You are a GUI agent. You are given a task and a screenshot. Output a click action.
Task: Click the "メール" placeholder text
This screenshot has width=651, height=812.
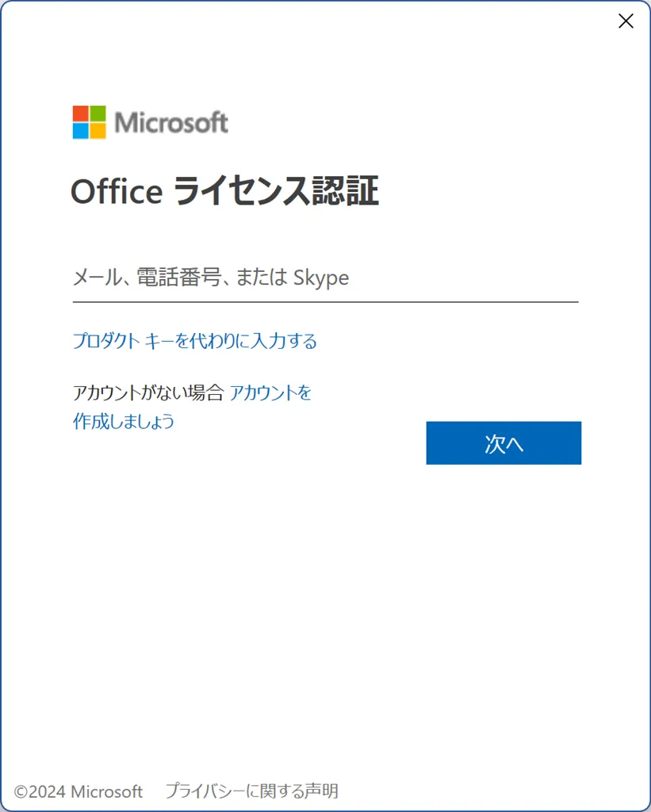(95, 278)
